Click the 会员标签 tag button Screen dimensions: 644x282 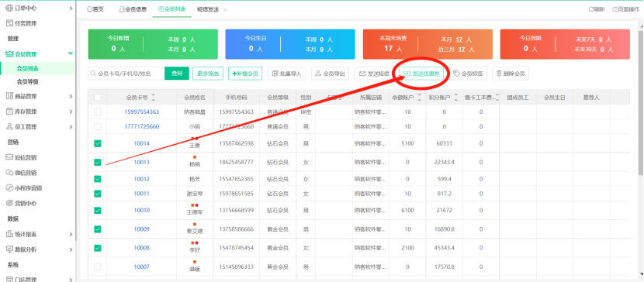coord(468,74)
